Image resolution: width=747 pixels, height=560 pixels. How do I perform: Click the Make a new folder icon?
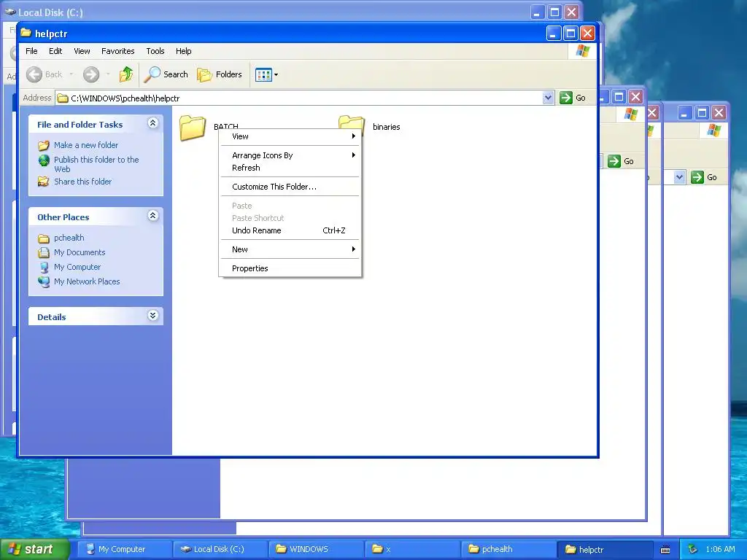point(44,145)
